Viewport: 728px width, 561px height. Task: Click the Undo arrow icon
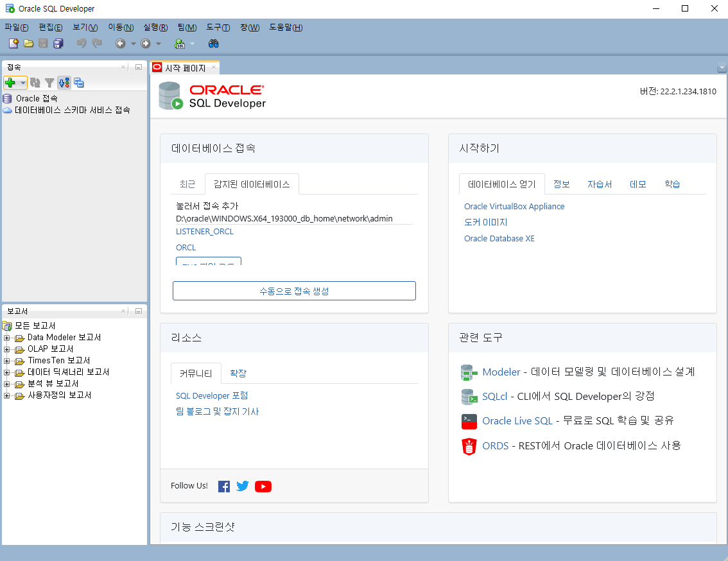tap(82, 43)
